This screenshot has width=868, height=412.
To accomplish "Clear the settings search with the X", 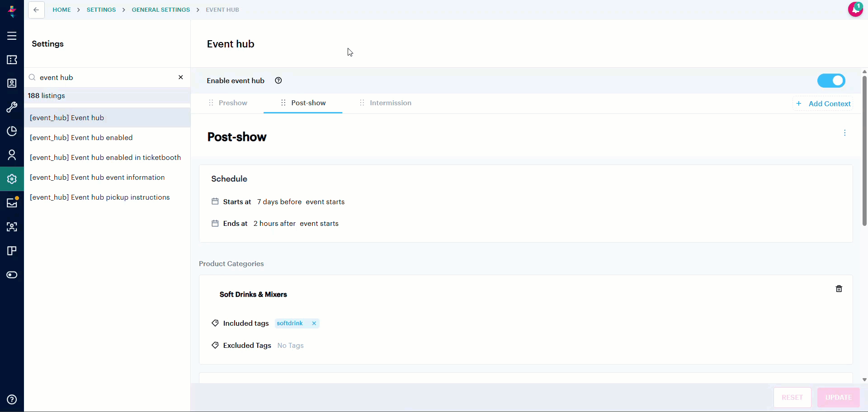I will [181, 77].
